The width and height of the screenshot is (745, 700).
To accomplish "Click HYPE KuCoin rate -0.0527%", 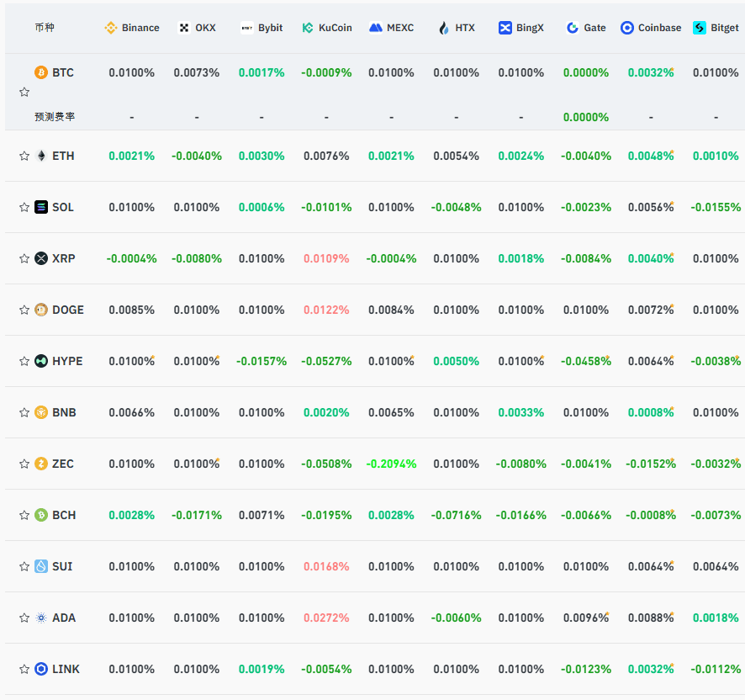I will coord(326,362).
